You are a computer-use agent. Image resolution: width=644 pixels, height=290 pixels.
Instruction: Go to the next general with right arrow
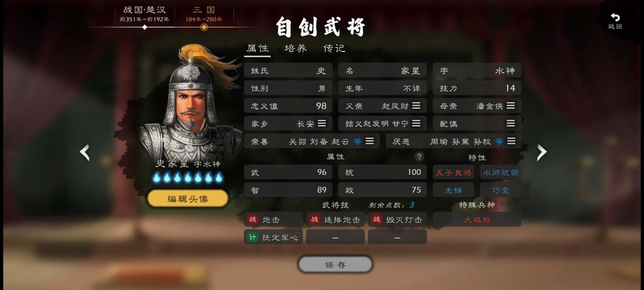pyautogui.click(x=541, y=152)
